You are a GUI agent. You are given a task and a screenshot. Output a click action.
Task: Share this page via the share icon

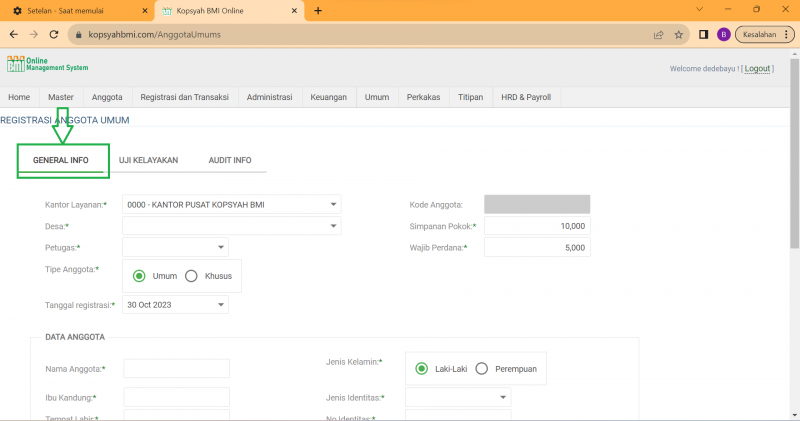[x=658, y=35]
